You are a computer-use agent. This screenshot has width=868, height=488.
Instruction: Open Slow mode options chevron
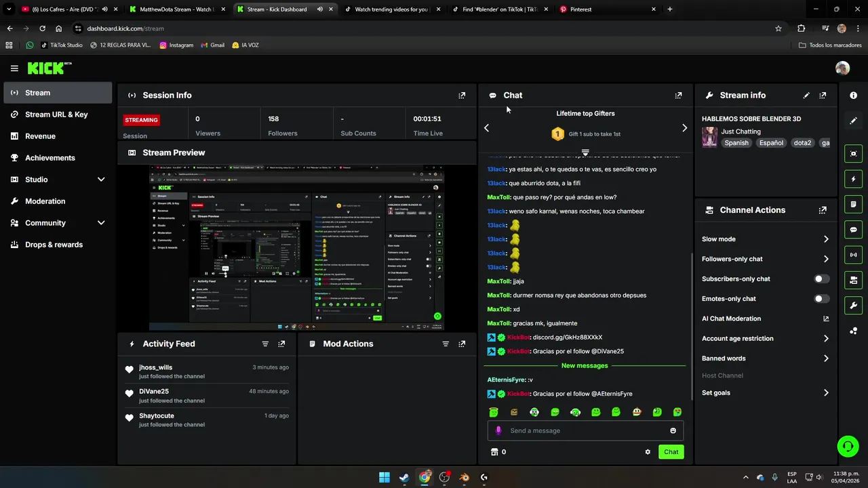click(x=826, y=239)
